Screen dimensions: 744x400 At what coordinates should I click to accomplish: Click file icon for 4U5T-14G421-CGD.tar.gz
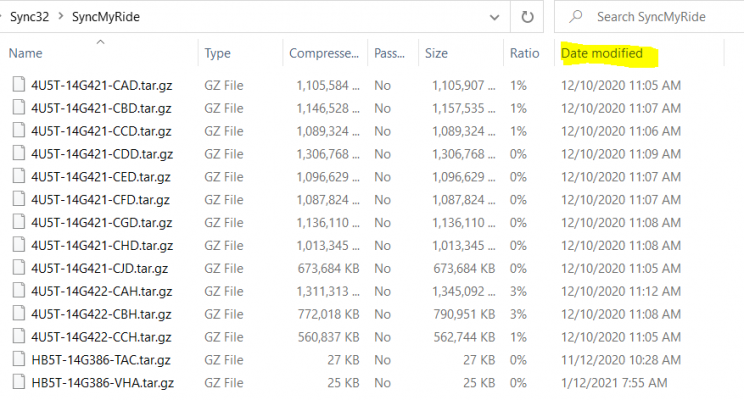(19, 222)
